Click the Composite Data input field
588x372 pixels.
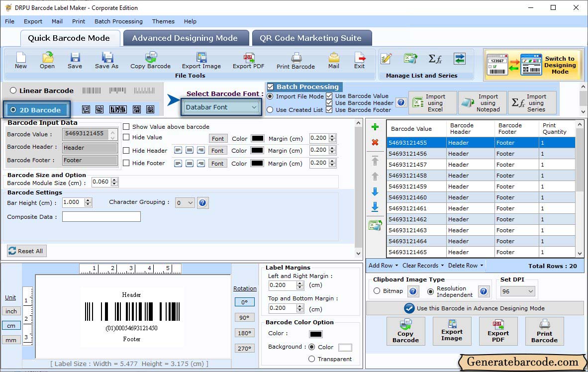tap(101, 217)
